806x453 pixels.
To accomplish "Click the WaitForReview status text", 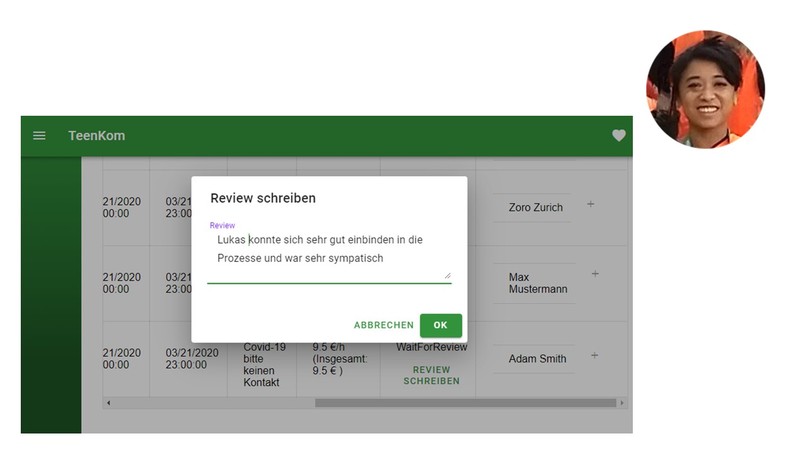I will (x=431, y=348).
